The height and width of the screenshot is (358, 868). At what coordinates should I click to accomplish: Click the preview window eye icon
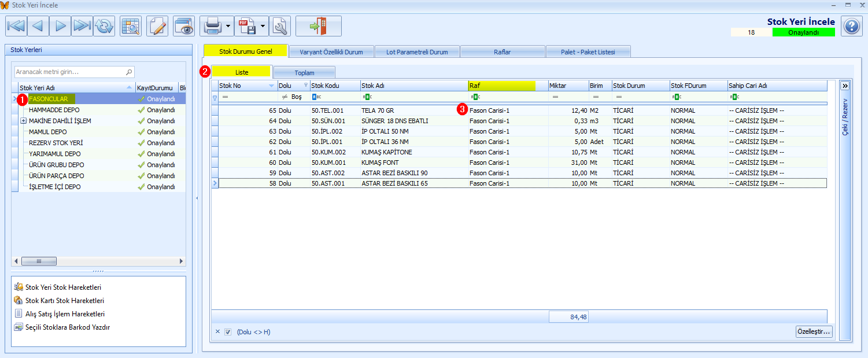[x=184, y=26]
